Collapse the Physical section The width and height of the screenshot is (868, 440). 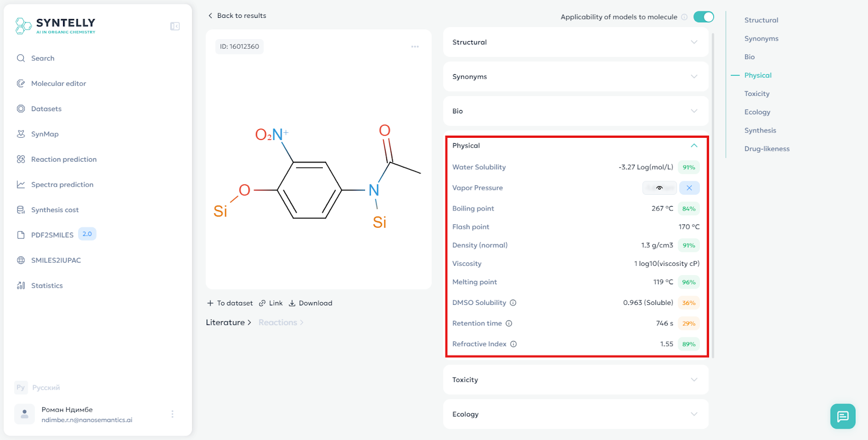click(694, 145)
